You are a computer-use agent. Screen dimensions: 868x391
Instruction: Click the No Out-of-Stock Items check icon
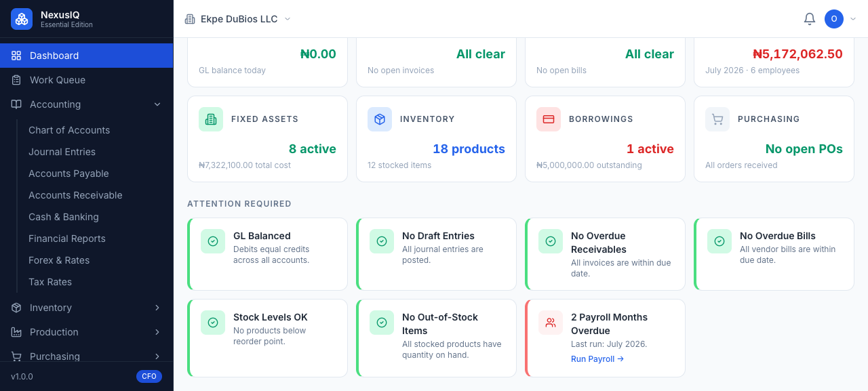tap(382, 323)
